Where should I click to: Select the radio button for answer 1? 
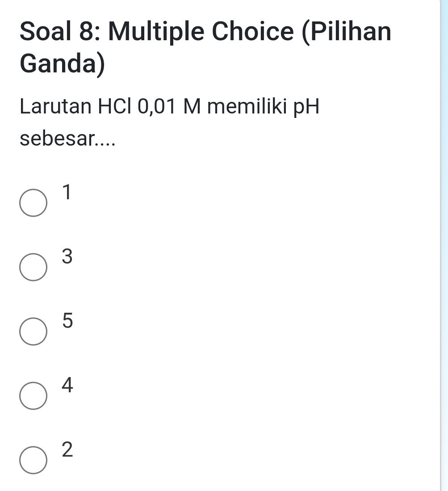pyautogui.click(x=33, y=202)
